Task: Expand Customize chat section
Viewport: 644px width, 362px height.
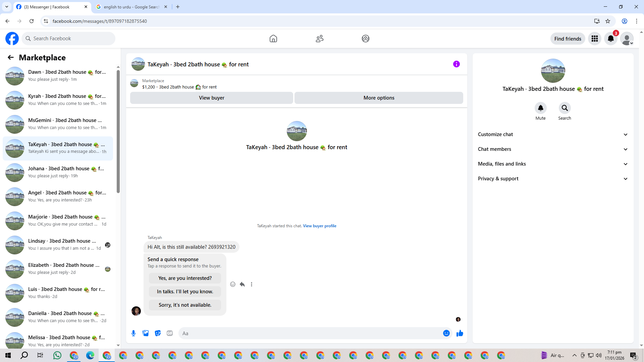Action: tap(553, 134)
